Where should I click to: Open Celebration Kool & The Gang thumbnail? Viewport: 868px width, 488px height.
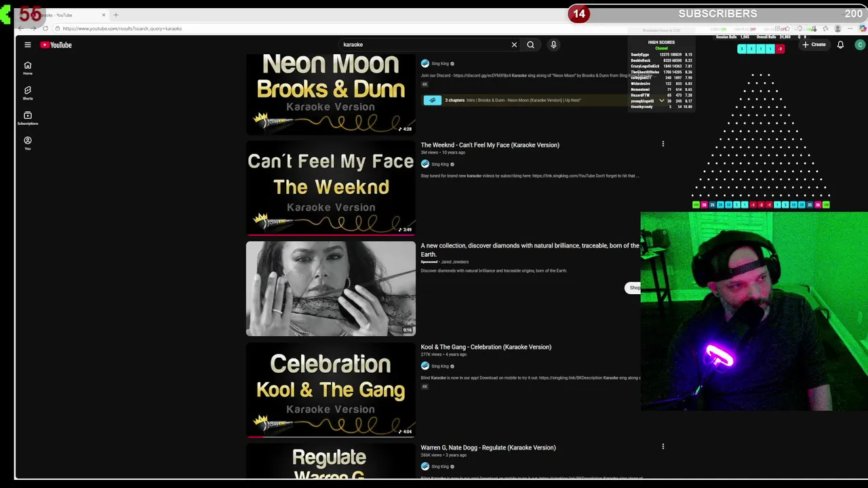point(331,390)
